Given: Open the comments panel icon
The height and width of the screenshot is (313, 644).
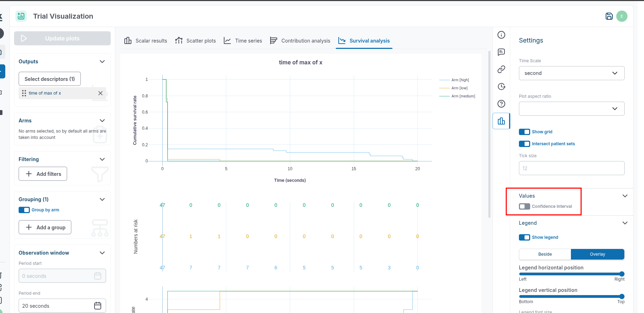Looking at the screenshot, I should [501, 52].
